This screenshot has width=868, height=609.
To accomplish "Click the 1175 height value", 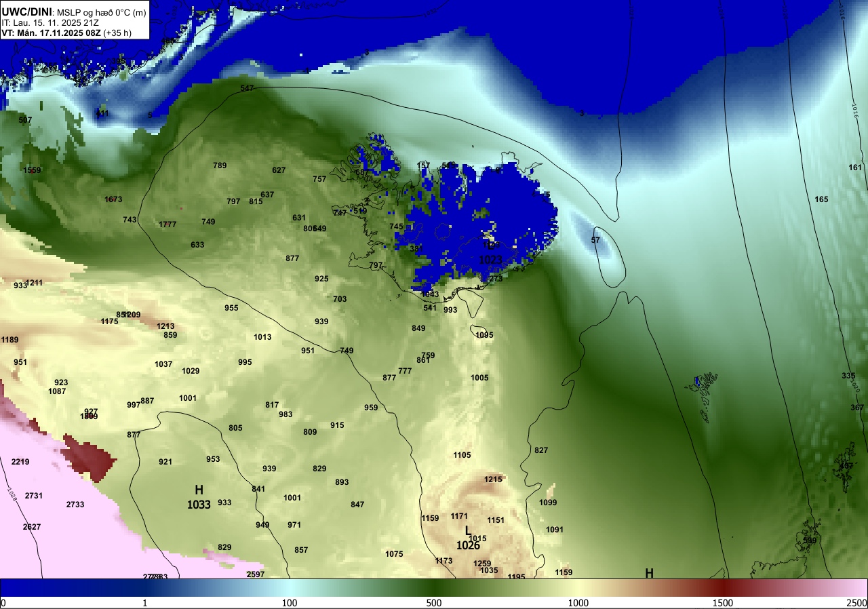I will pyautogui.click(x=109, y=321).
